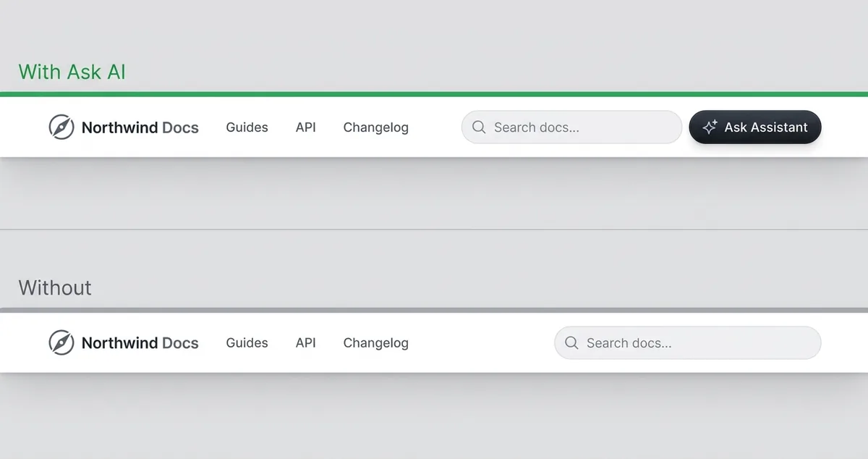The image size is (868, 459).
Task: Click Northwind Docs title in the Without navbar
Action: coord(140,343)
